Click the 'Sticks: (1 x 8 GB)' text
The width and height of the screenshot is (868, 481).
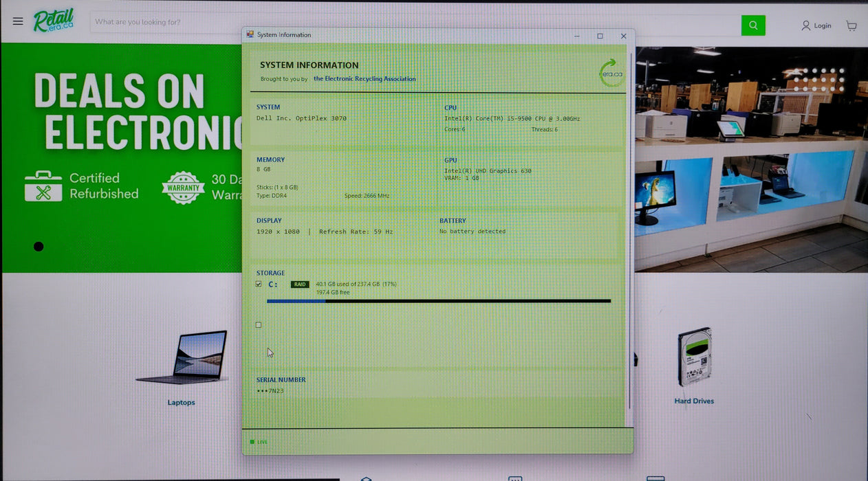[x=277, y=188]
